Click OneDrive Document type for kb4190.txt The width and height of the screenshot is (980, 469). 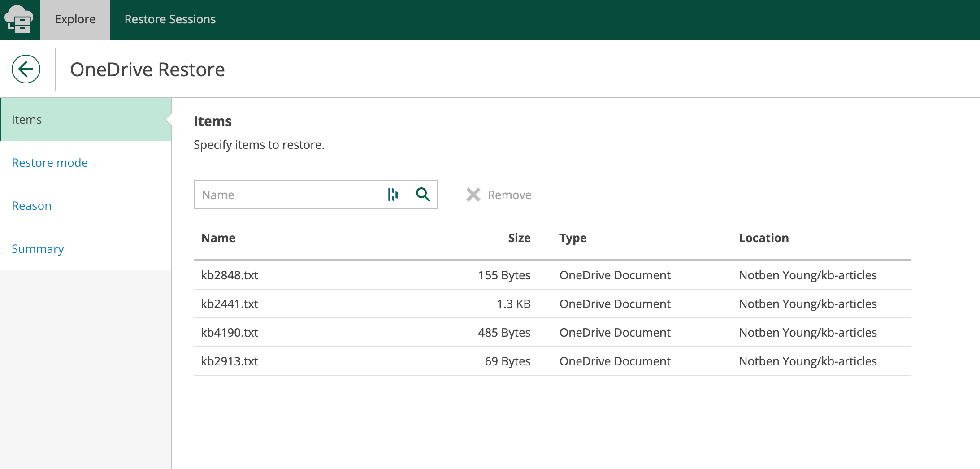tap(615, 332)
